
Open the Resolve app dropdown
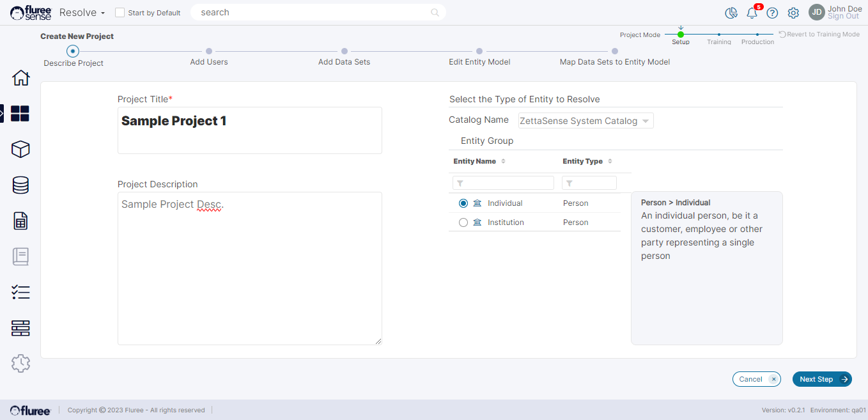82,13
